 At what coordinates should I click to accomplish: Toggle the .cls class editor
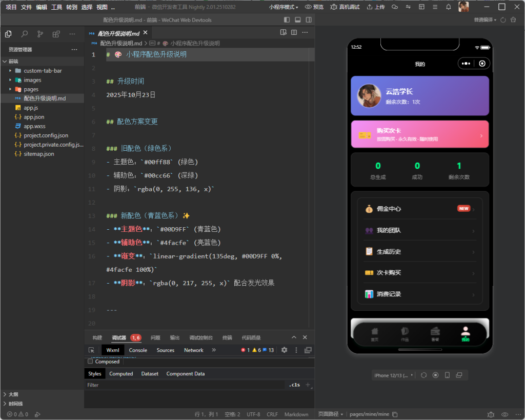[x=294, y=385]
